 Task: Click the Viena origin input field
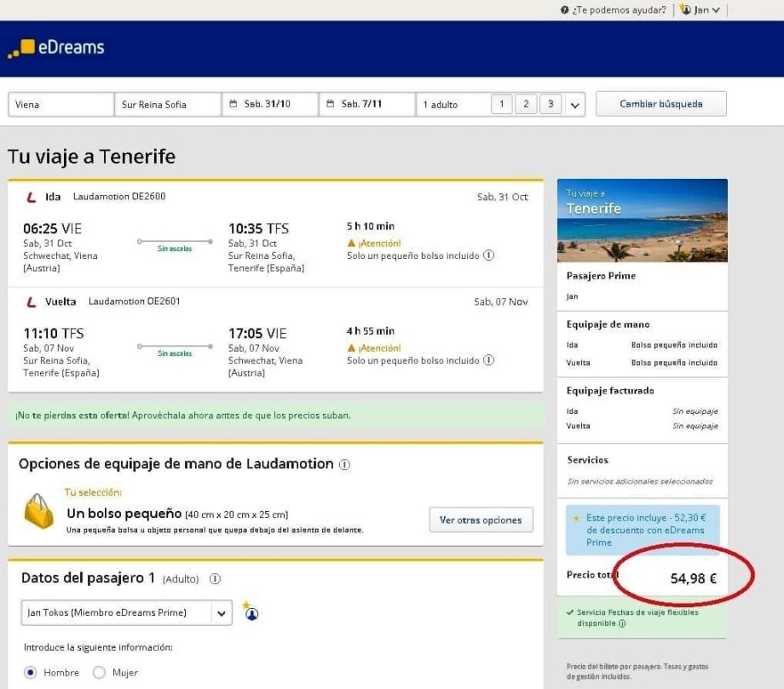point(61,105)
